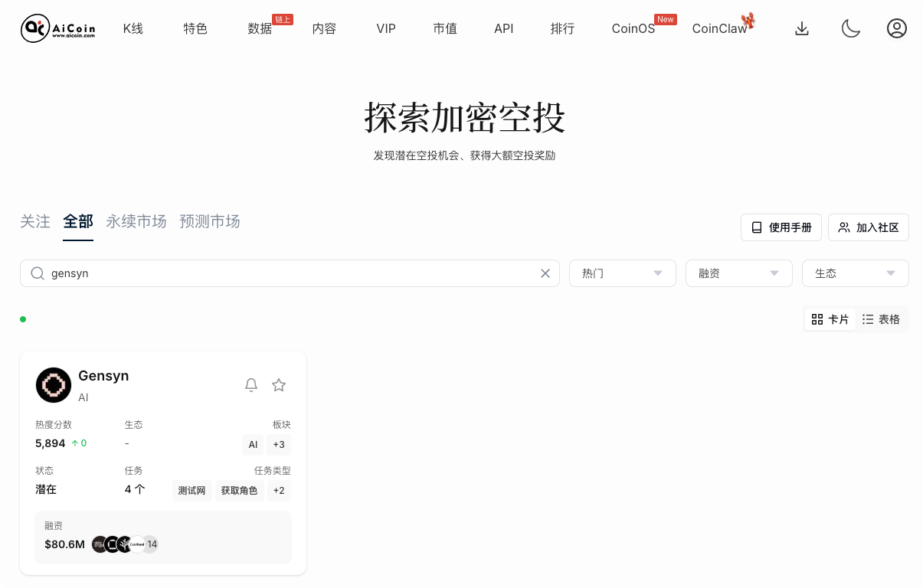
Task: Enable notification bell on the Gensyn card
Action: (x=251, y=385)
